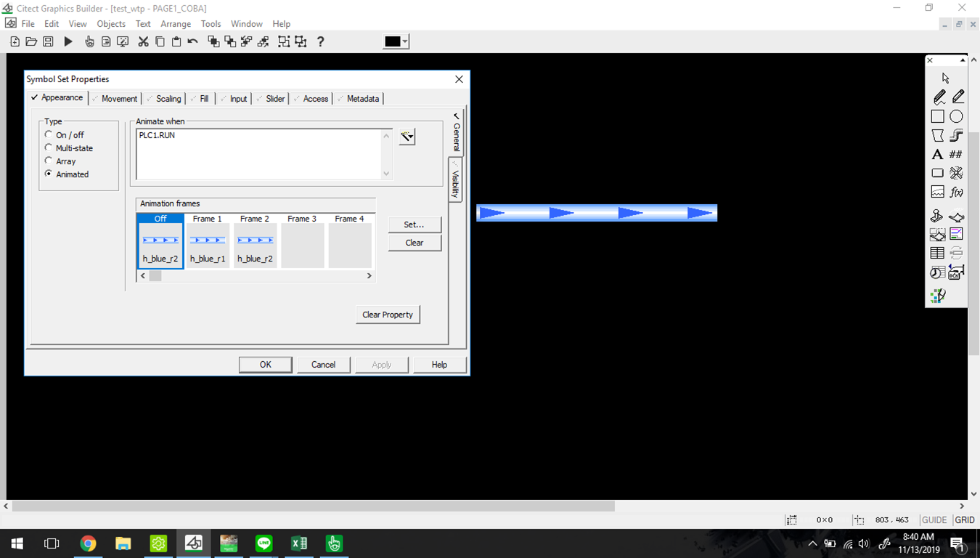Open the expression insert wizard button
Screen dimensions: 980x558
[407, 137]
